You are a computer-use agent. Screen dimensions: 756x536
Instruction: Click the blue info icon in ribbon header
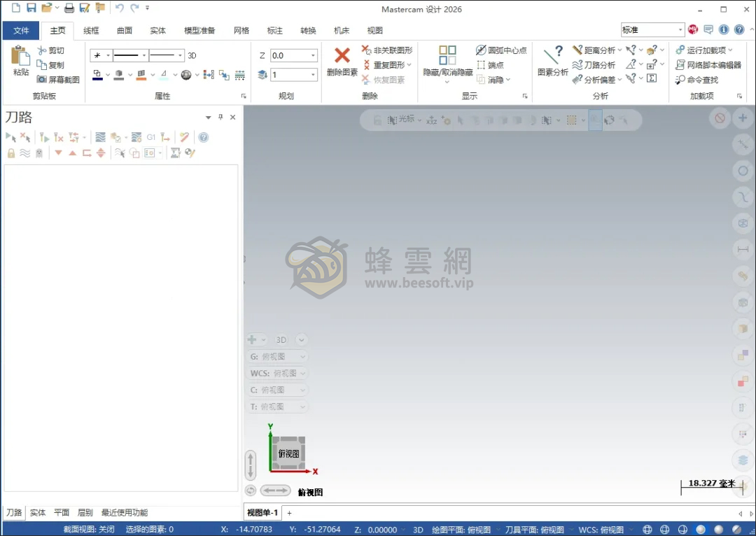(x=724, y=30)
